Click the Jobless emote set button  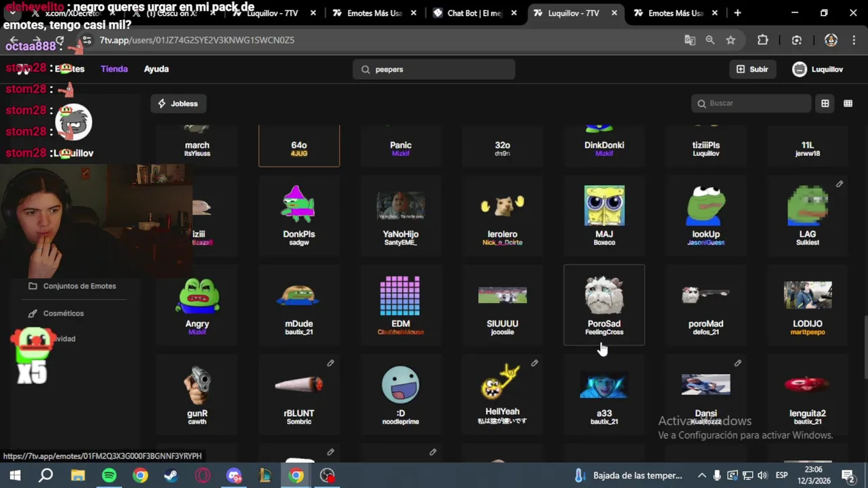(x=178, y=104)
